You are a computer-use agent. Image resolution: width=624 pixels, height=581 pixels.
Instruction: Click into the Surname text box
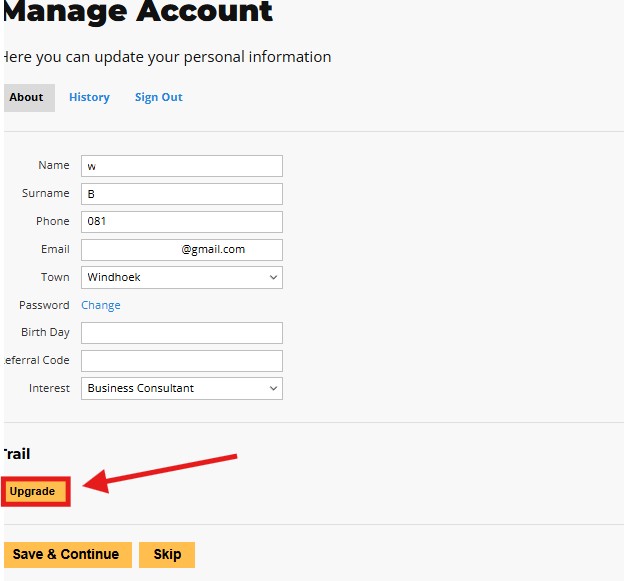(x=181, y=194)
